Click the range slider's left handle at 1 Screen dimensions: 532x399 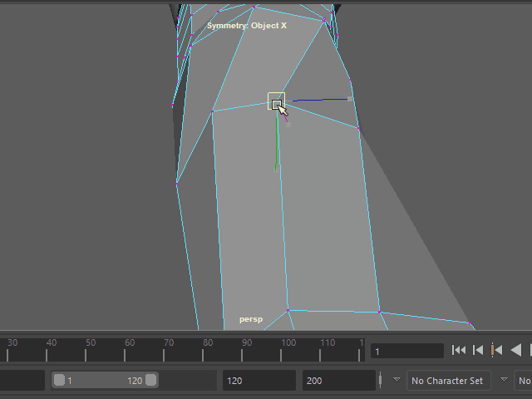(x=59, y=381)
